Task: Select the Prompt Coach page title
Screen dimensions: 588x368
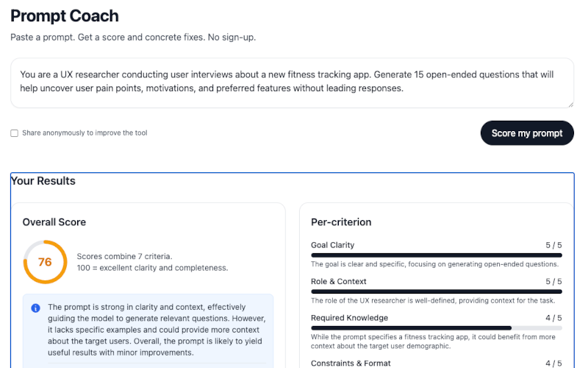Action: point(65,15)
